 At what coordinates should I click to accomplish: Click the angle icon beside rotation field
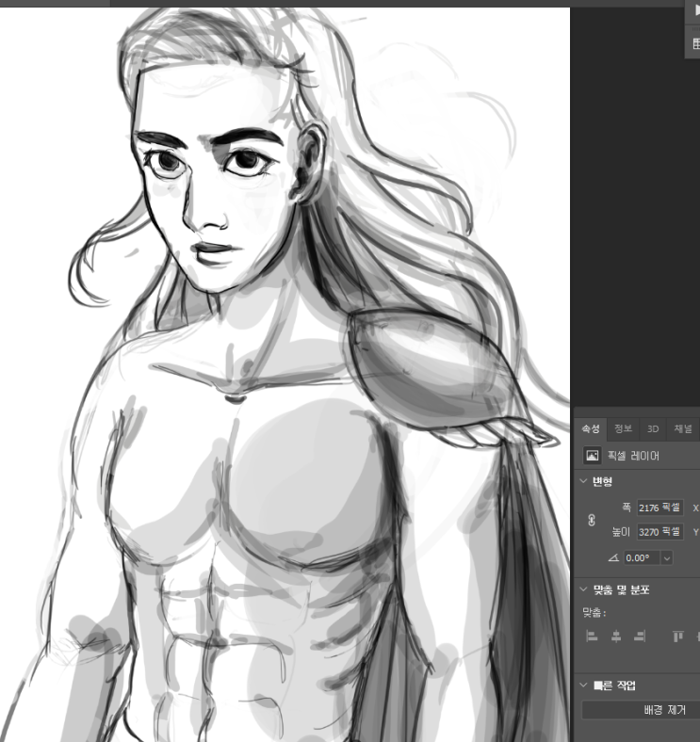(613, 558)
